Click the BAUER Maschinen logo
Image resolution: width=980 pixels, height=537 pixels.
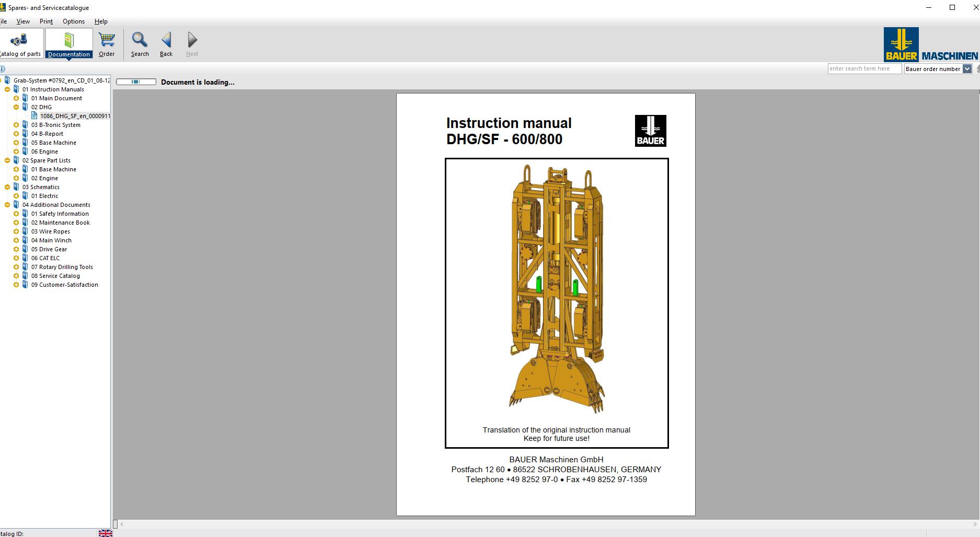point(930,44)
